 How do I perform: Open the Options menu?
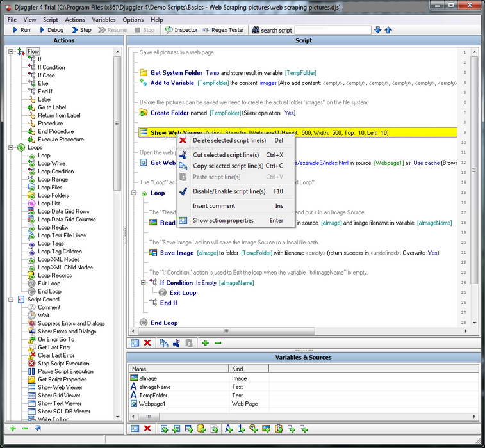pyautogui.click(x=133, y=20)
